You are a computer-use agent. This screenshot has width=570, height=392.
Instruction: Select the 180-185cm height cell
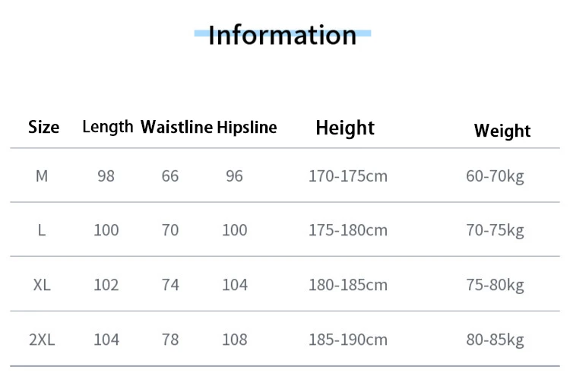coord(348,285)
